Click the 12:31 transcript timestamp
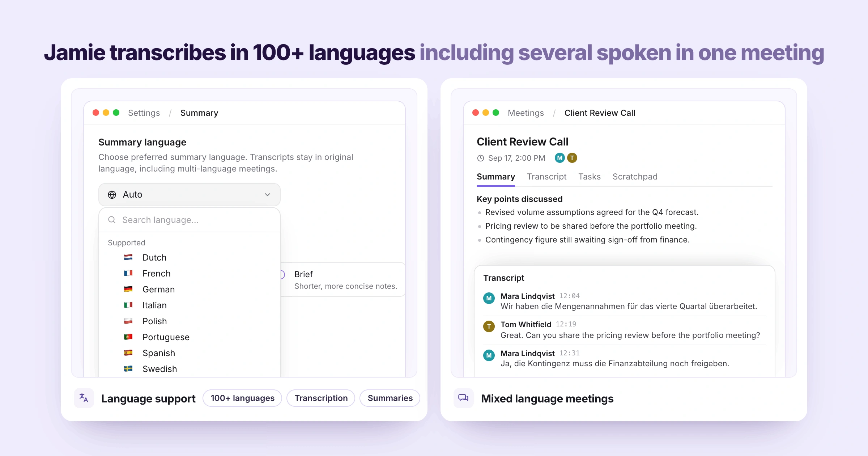 coord(570,353)
